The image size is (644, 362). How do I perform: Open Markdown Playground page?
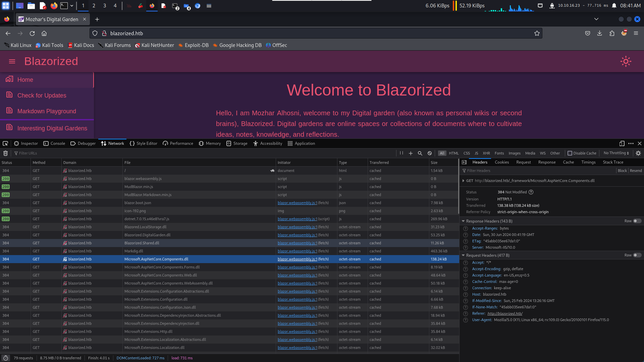point(47,111)
